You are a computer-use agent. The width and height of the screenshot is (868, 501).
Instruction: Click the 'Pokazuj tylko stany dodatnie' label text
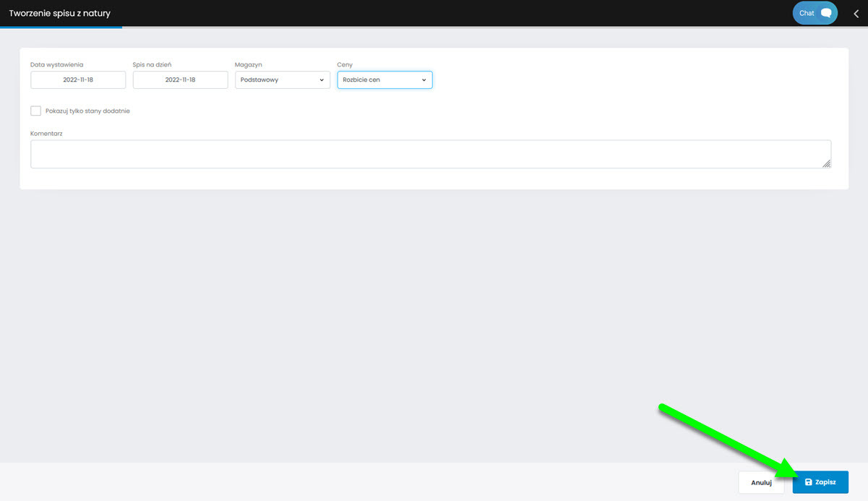[x=87, y=111]
